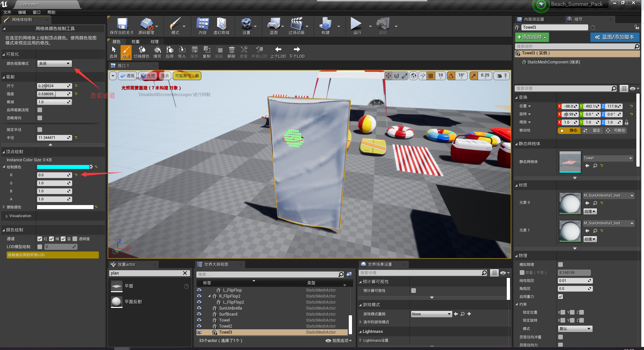Open the Edit (编辑) menu
Screen dimensions: 644x350
[x=22, y=12]
